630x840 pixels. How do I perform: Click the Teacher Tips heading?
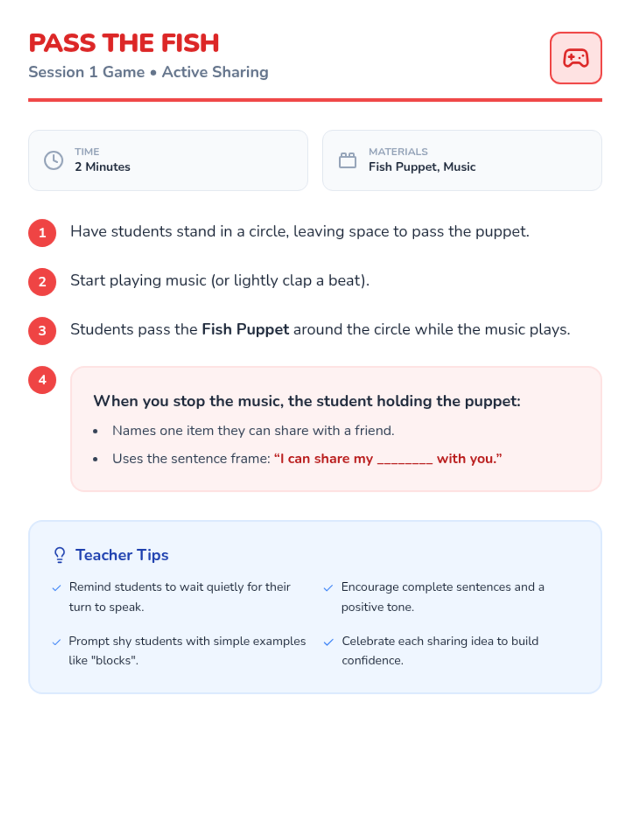(x=122, y=555)
